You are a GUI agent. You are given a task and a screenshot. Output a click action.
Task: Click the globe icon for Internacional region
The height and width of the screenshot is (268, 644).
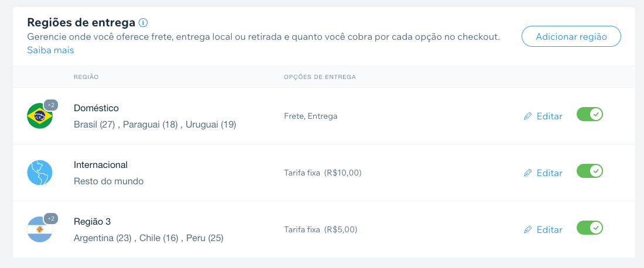pyautogui.click(x=39, y=173)
